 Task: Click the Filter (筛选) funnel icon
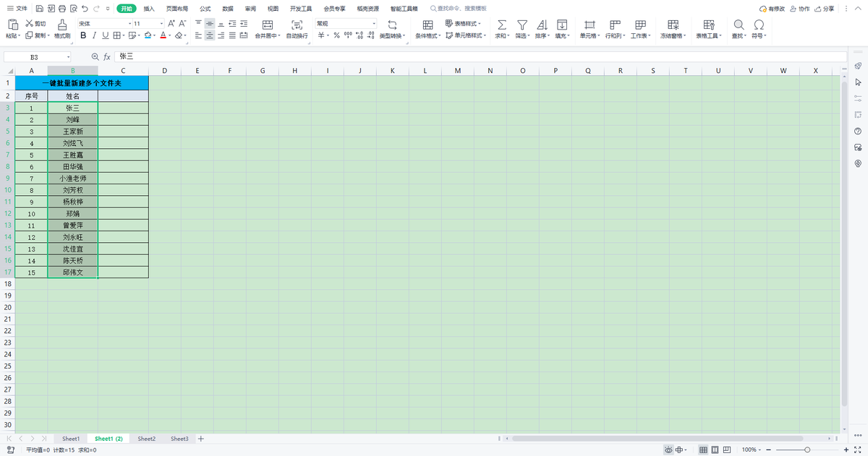point(522,24)
